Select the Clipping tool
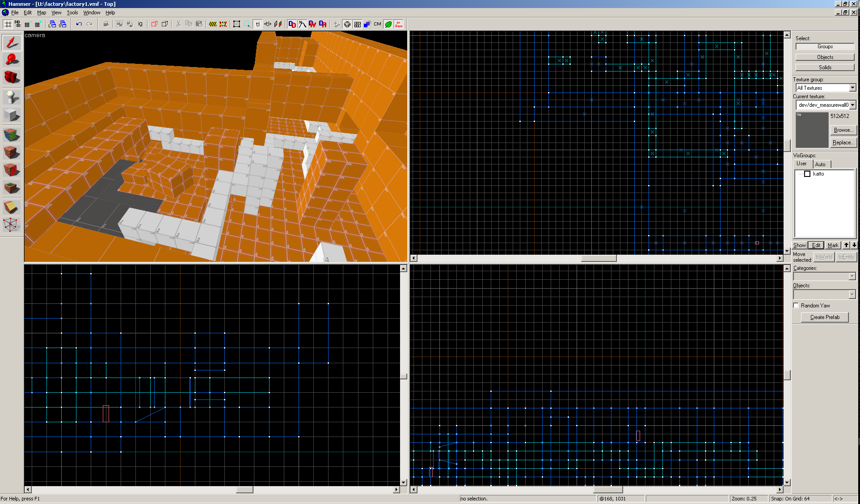Screen dimensions: 860x504 click(x=12, y=207)
